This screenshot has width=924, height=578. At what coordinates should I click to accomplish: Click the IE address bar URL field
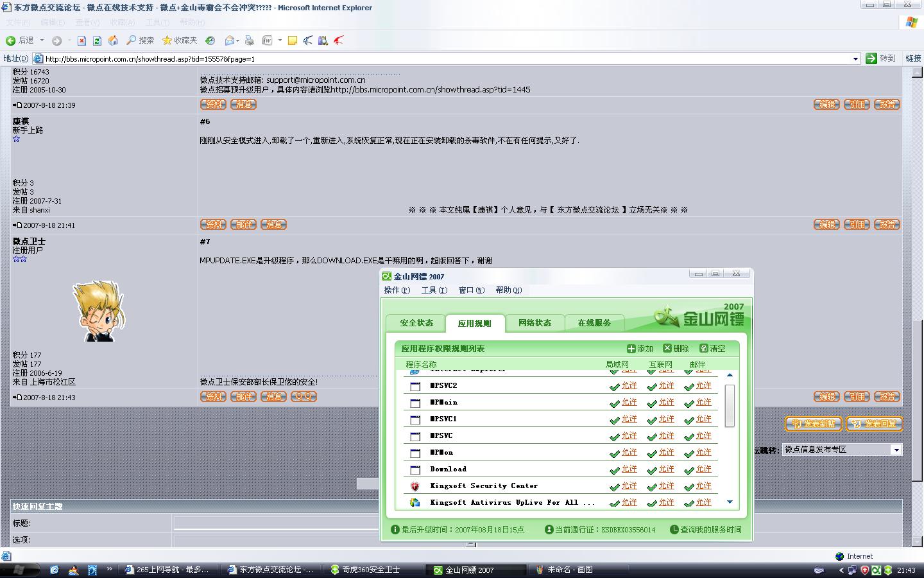[x=446, y=58]
